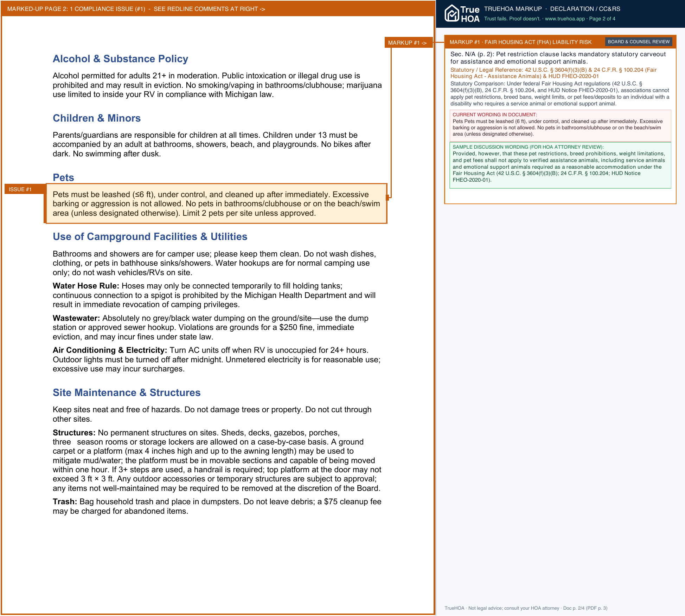The width and height of the screenshot is (685, 616).
Task: Click the TrueHOA house logo icon
Action: tap(452, 14)
